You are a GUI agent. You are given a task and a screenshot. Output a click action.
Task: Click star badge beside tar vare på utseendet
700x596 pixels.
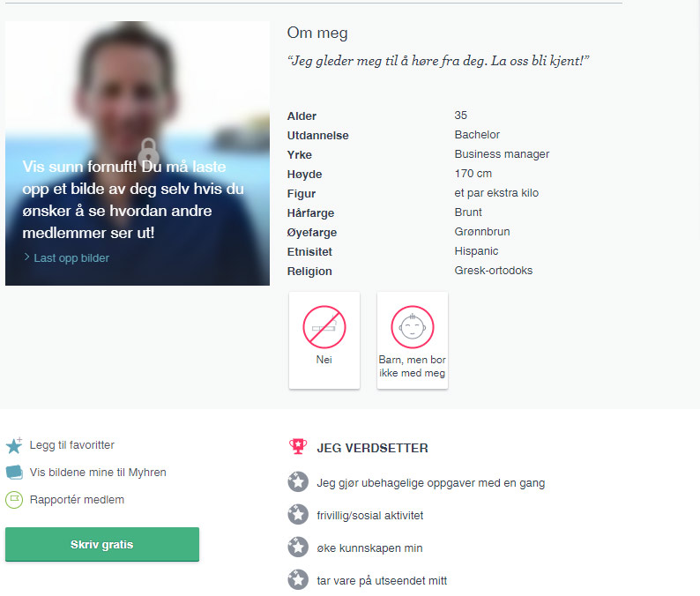point(298,580)
